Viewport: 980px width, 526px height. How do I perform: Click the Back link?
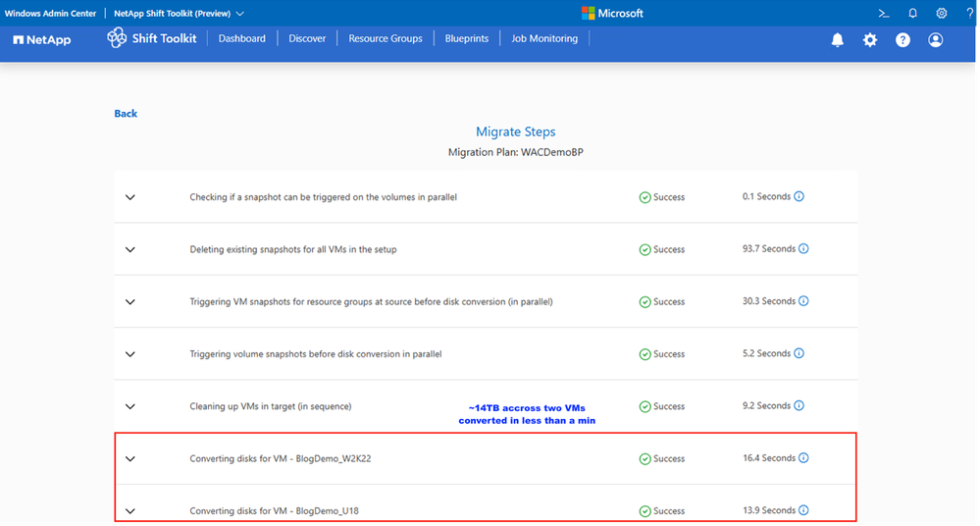tap(126, 114)
